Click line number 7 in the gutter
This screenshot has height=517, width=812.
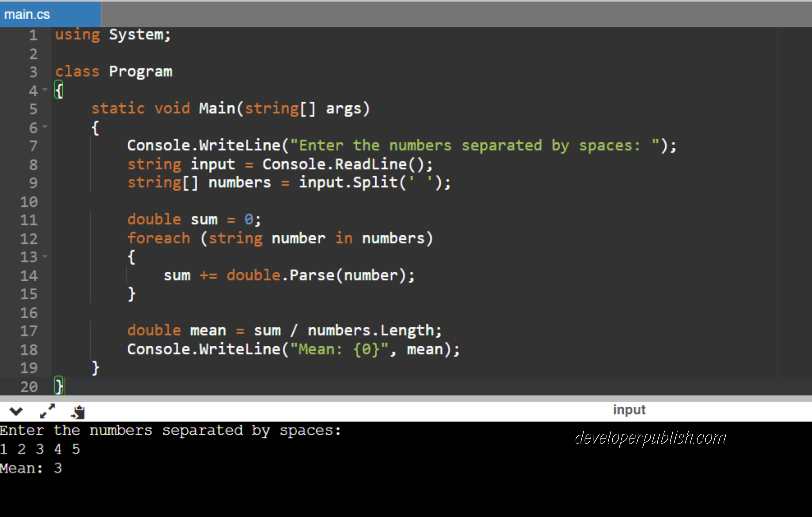click(33, 146)
